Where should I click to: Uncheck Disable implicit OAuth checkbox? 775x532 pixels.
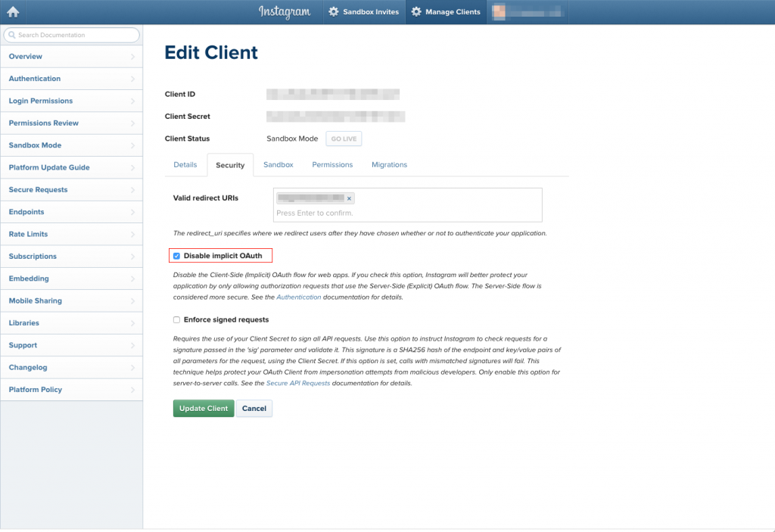tap(176, 256)
